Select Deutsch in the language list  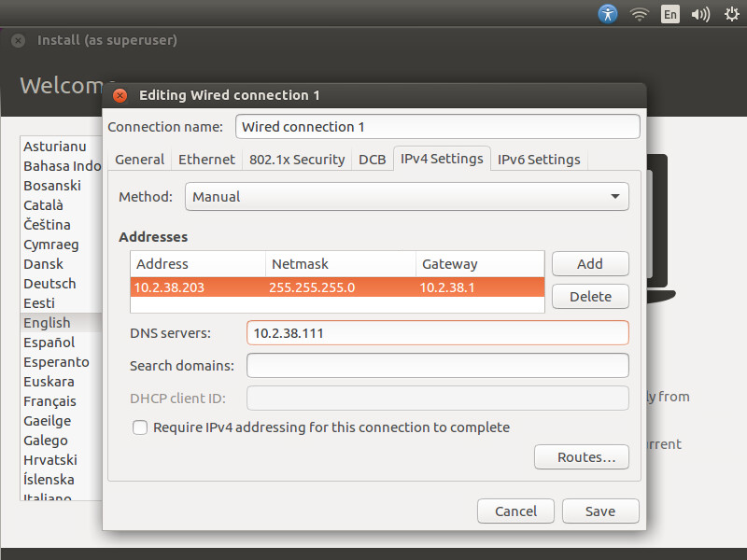(49, 284)
